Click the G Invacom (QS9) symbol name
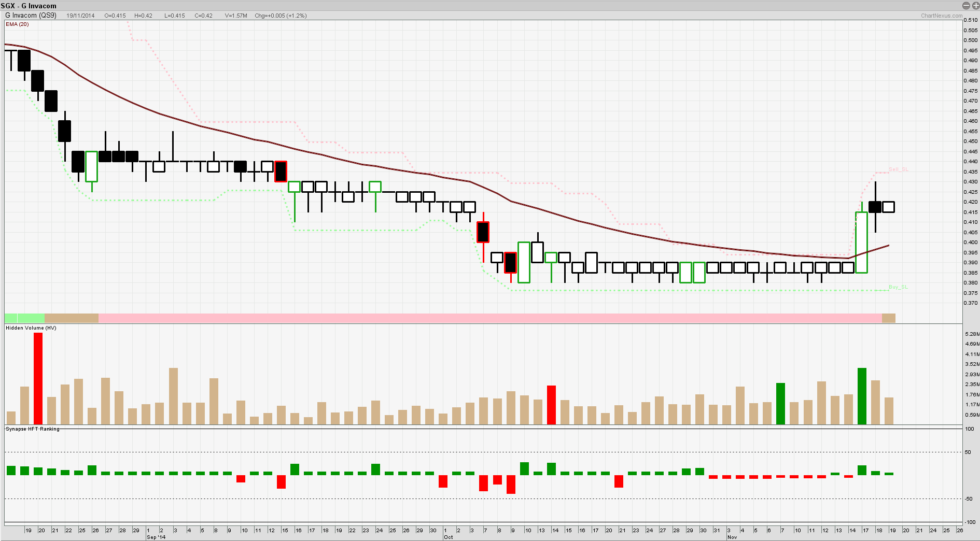Viewport: 980px width, 541px height. (31, 16)
